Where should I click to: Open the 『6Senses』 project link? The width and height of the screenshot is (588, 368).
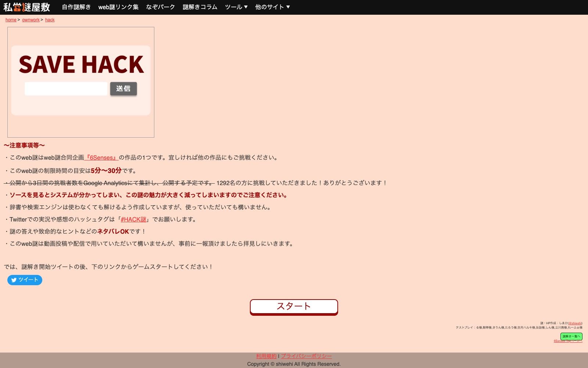[x=101, y=158]
